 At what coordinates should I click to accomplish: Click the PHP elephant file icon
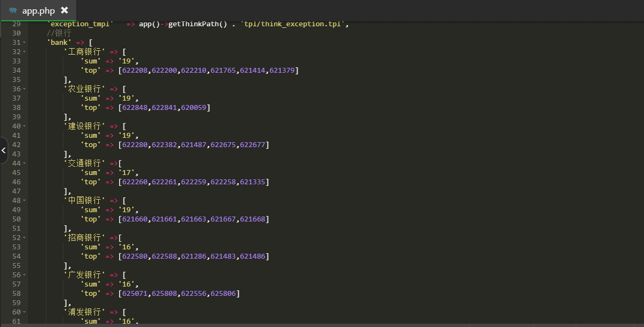pos(13,10)
